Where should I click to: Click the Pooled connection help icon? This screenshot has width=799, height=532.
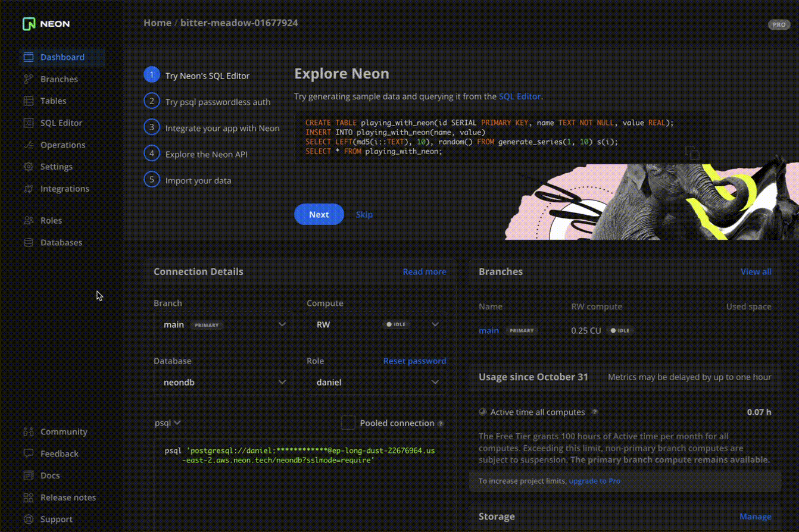[x=441, y=424]
